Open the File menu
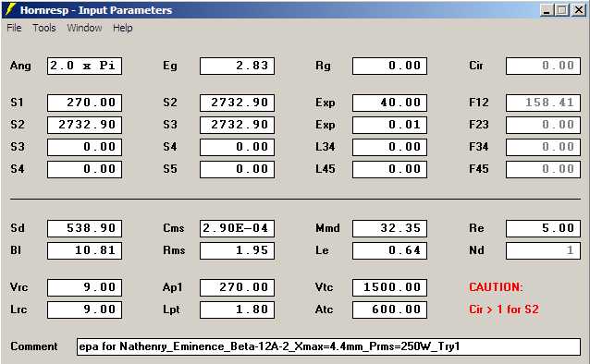 (x=14, y=28)
